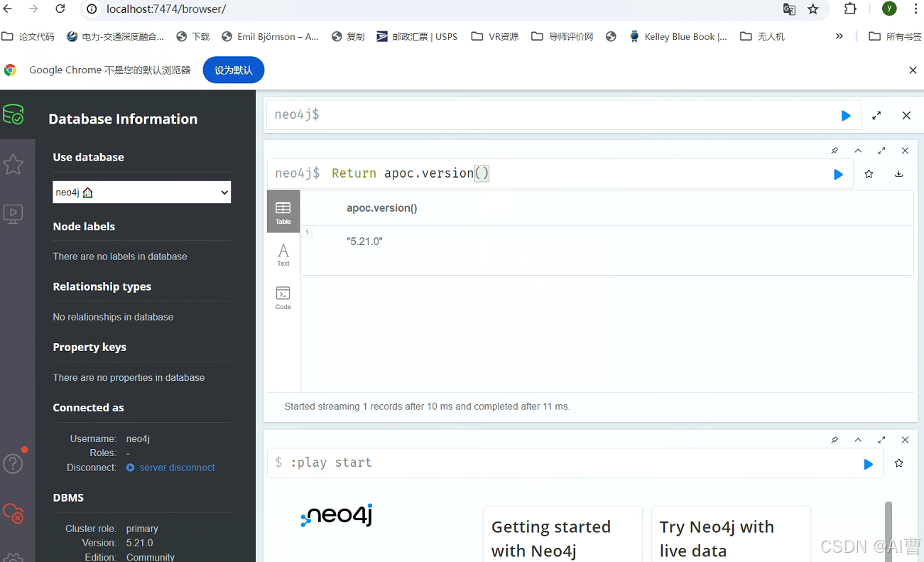This screenshot has width=924, height=562.
Task: Star the apoc.version query as favorite
Action: [x=869, y=173]
